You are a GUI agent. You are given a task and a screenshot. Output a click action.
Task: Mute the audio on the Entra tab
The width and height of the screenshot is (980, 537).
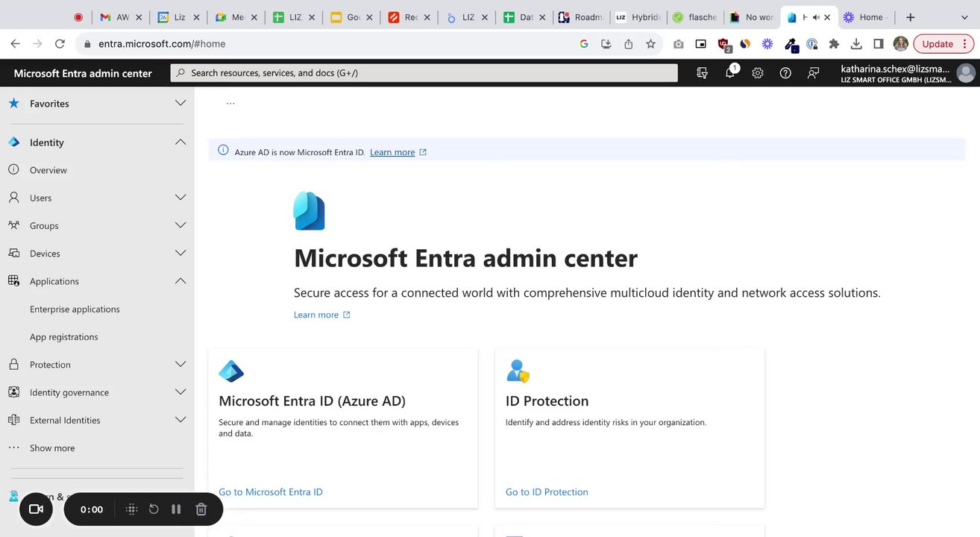coord(815,17)
